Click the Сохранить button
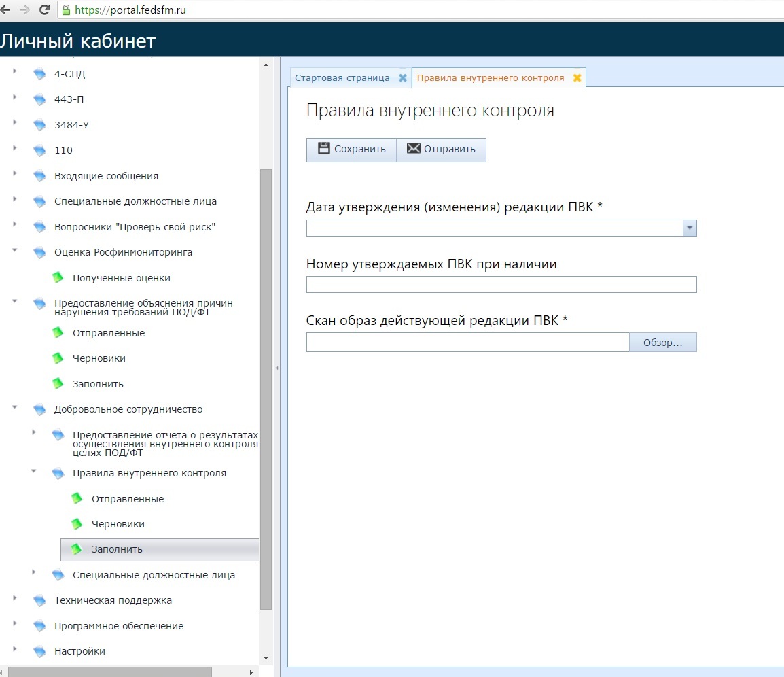 pyautogui.click(x=351, y=150)
